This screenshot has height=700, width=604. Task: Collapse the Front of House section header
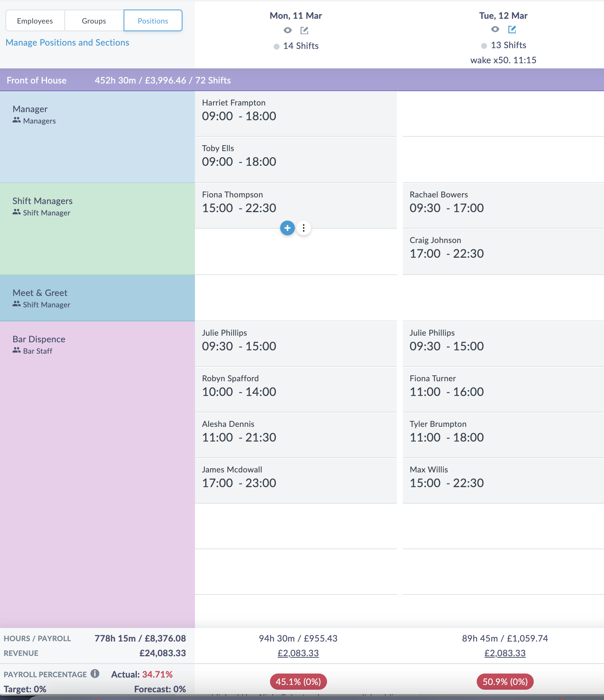pos(36,80)
